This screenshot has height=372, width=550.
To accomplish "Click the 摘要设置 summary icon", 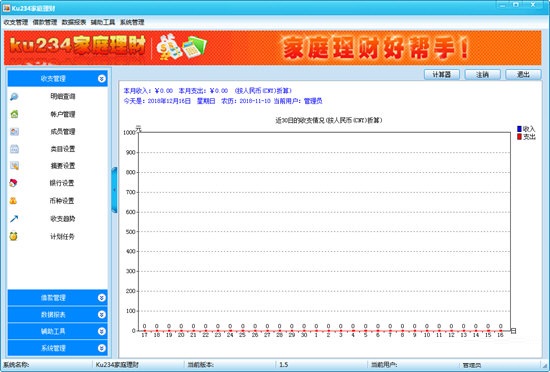I will click(x=14, y=165).
